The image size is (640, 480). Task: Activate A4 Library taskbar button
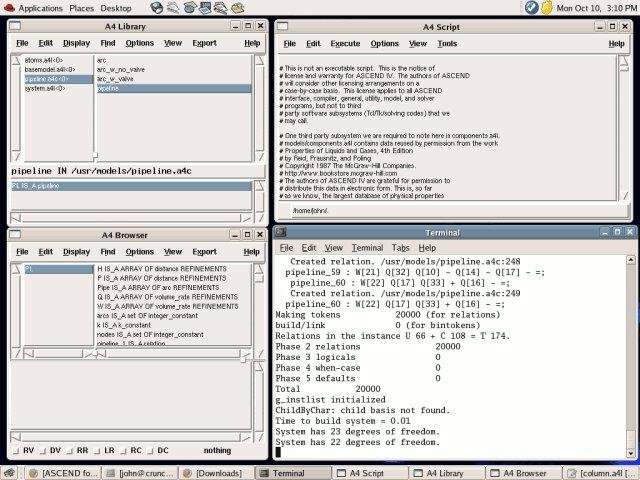click(x=447, y=473)
